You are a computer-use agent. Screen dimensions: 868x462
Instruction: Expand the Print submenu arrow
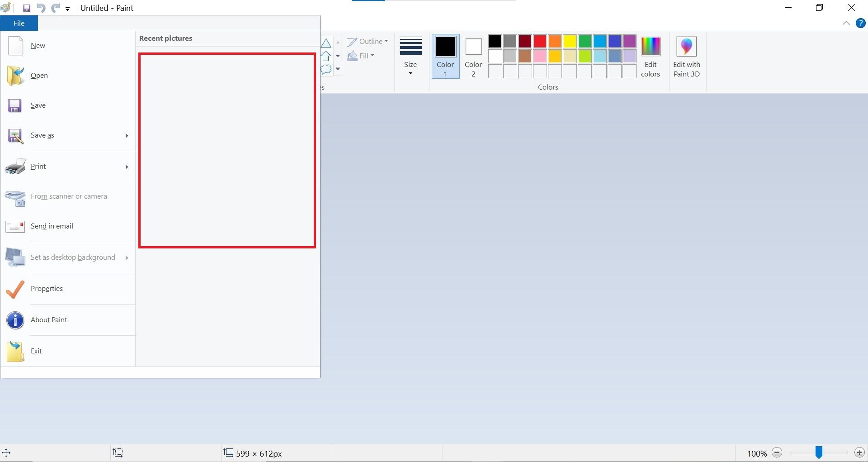coord(127,167)
